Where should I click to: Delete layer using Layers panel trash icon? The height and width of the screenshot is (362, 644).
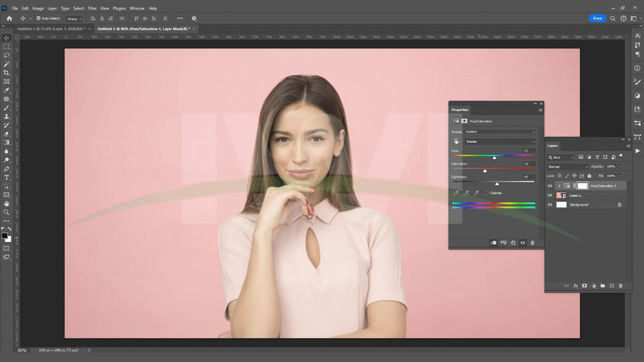click(x=620, y=286)
